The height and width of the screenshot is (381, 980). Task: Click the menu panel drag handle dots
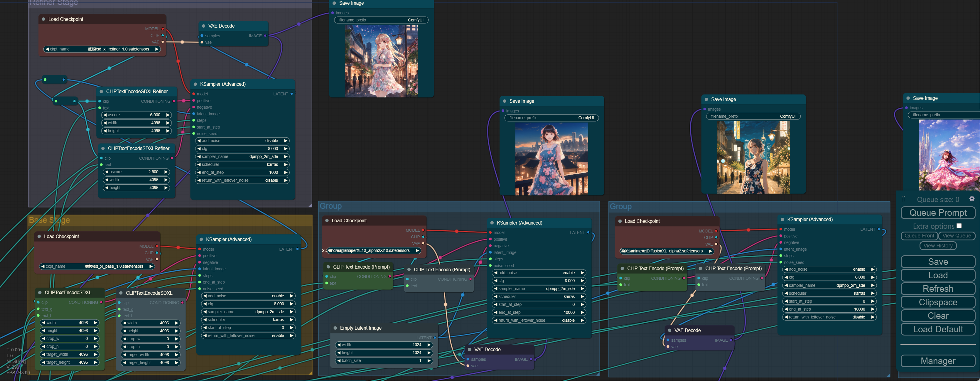coord(903,199)
